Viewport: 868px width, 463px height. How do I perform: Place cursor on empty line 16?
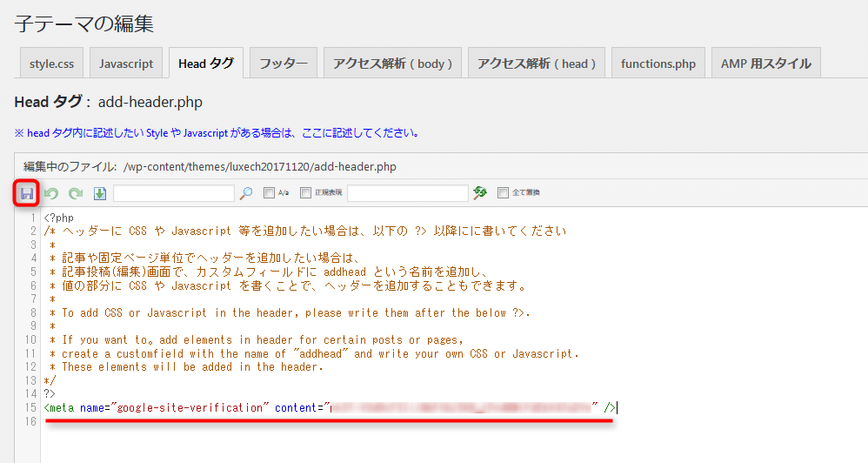(261, 421)
